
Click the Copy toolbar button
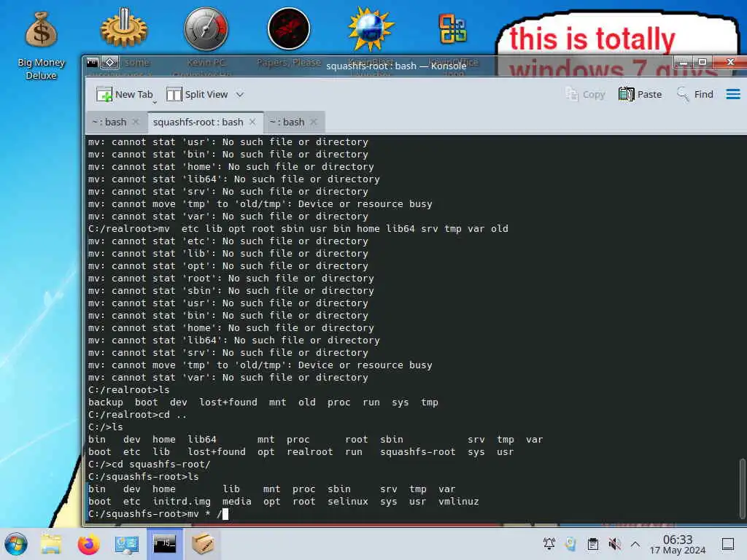[585, 94]
